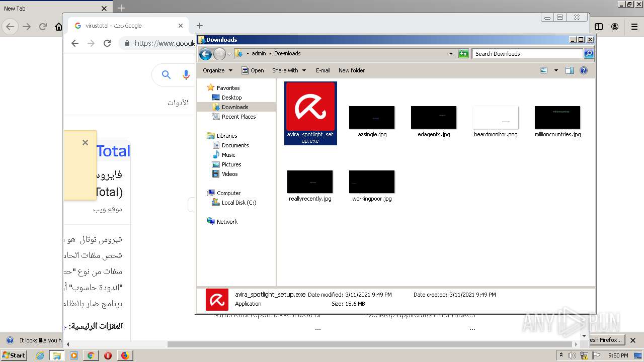Click the Opera icon in taskbar
The width and height of the screenshot is (644, 362).
click(x=108, y=355)
